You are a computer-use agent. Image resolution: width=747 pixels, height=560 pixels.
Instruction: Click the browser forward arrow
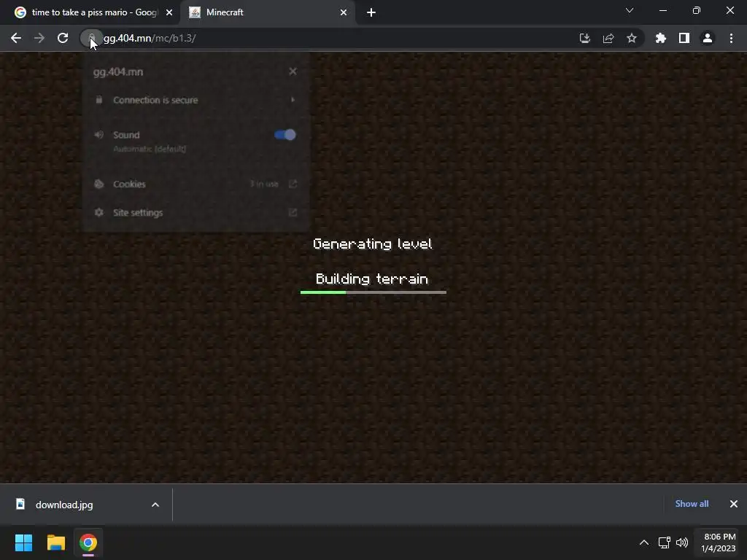point(39,38)
